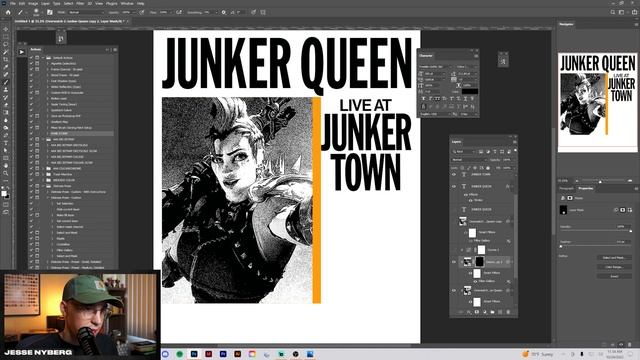Select the Move tool
Viewport: 640px width, 360px height.
tap(6, 29)
